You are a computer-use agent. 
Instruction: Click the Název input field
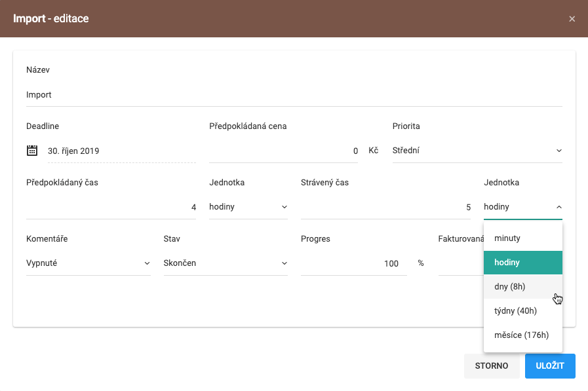coord(294,95)
